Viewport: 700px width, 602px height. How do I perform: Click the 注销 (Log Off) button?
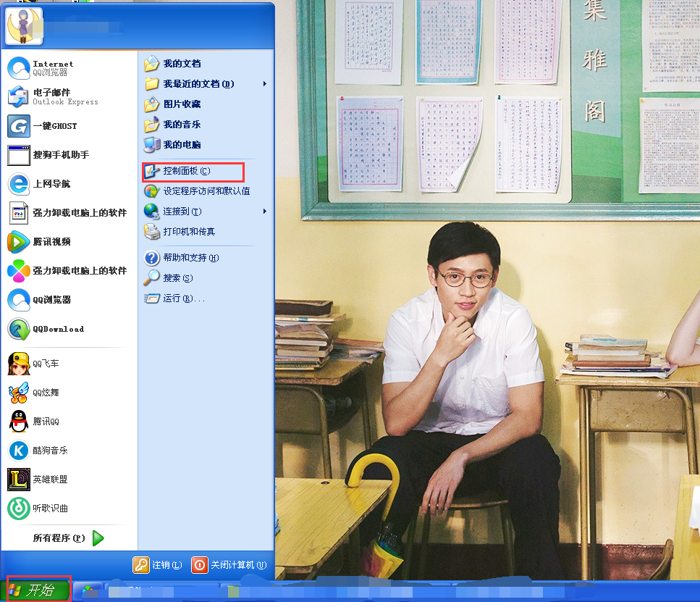tap(158, 565)
